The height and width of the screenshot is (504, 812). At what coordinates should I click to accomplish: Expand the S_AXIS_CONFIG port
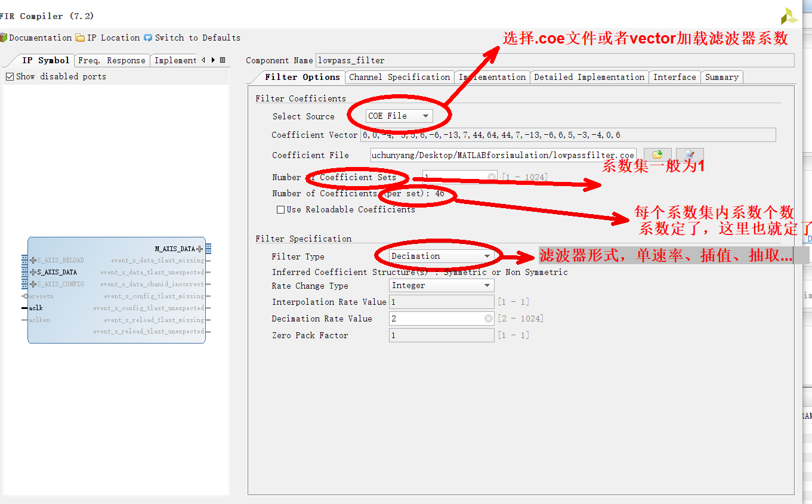(x=33, y=284)
